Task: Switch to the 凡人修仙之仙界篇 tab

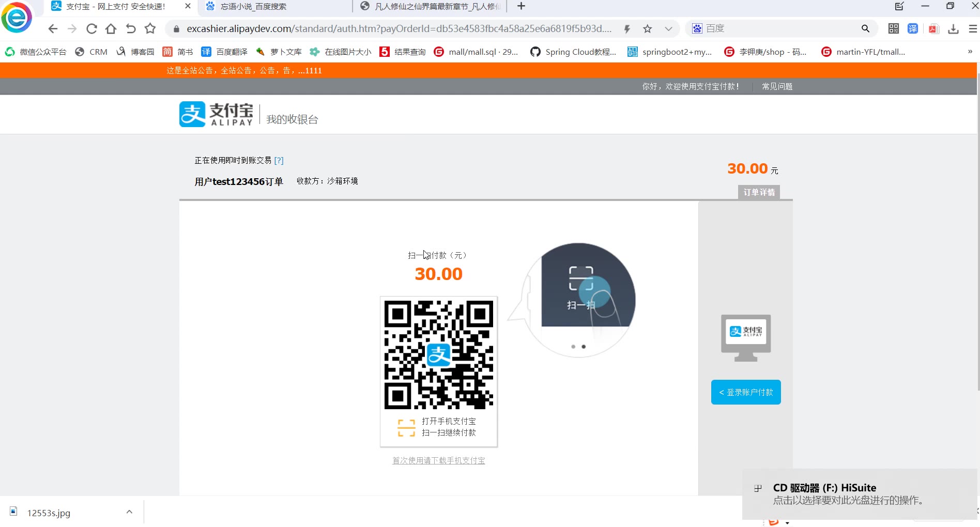Action: pyautogui.click(x=430, y=7)
